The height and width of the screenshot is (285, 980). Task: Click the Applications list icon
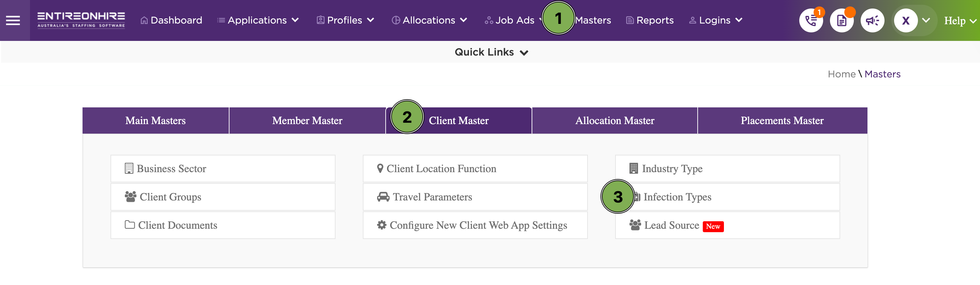click(x=221, y=20)
